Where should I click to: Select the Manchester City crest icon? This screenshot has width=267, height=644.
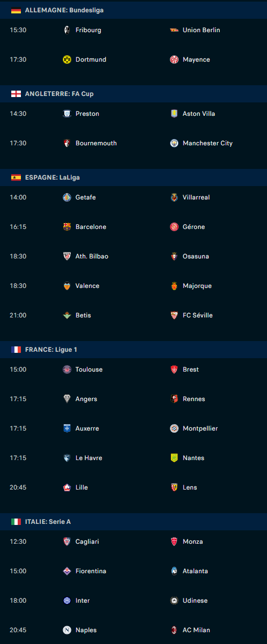(x=174, y=143)
